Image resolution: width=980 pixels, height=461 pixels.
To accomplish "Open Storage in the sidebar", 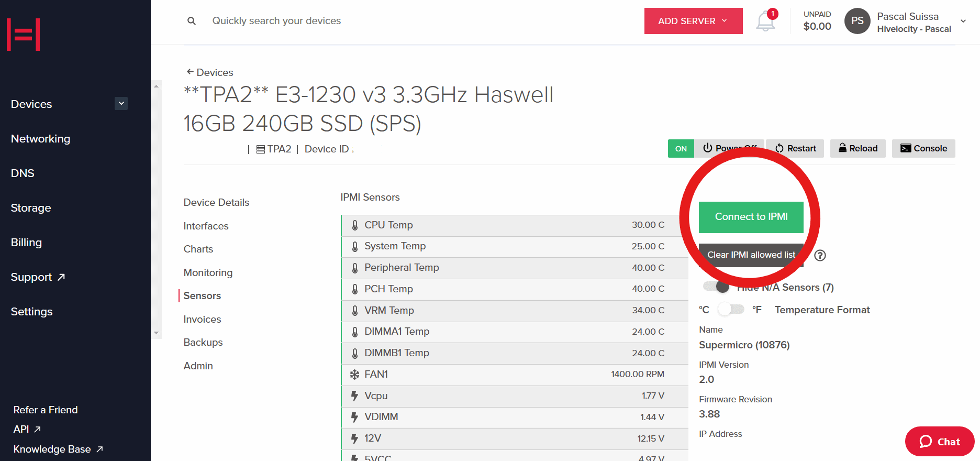I will (x=31, y=208).
